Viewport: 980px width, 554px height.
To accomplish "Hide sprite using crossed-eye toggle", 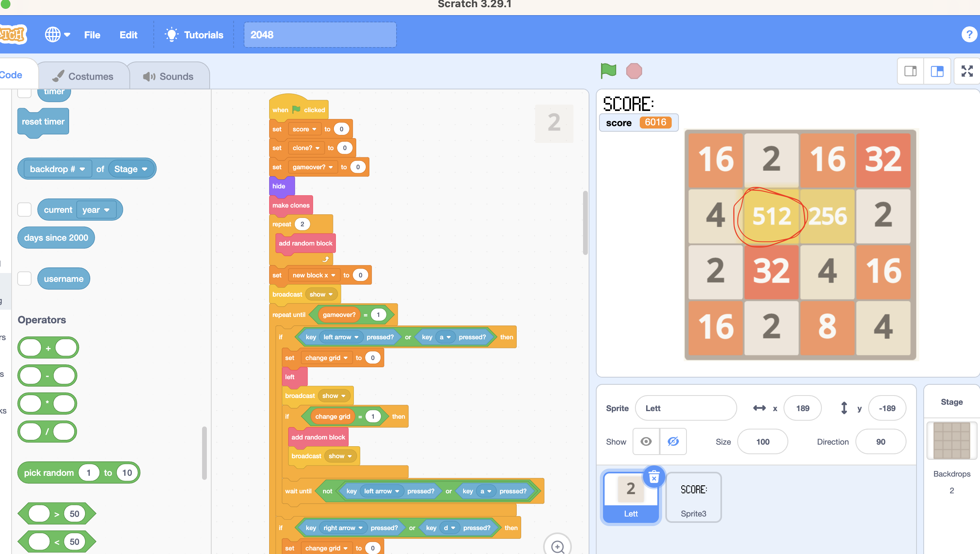I will (x=673, y=441).
